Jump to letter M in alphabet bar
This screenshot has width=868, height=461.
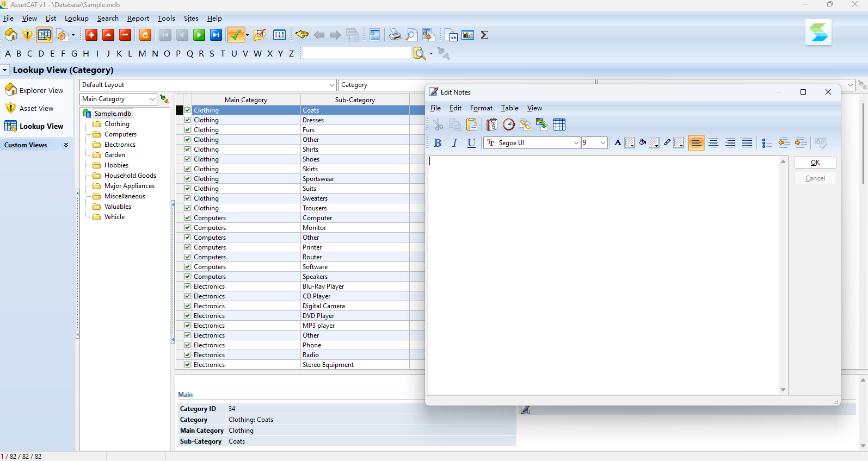click(x=142, y=53)
